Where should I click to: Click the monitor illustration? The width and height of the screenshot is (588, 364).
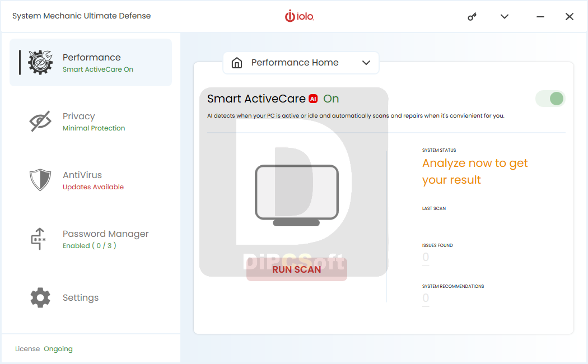297,195
